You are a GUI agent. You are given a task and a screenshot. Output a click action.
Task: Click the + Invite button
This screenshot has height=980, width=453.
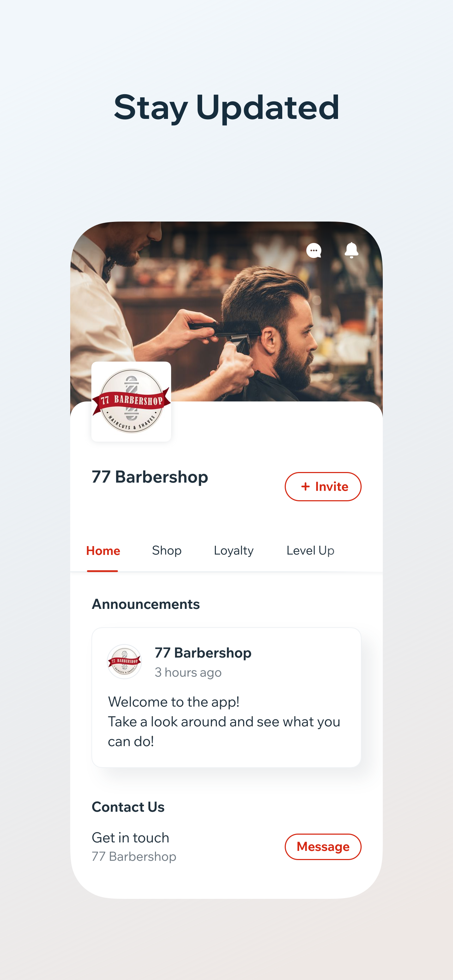click(x=323, y=486)
